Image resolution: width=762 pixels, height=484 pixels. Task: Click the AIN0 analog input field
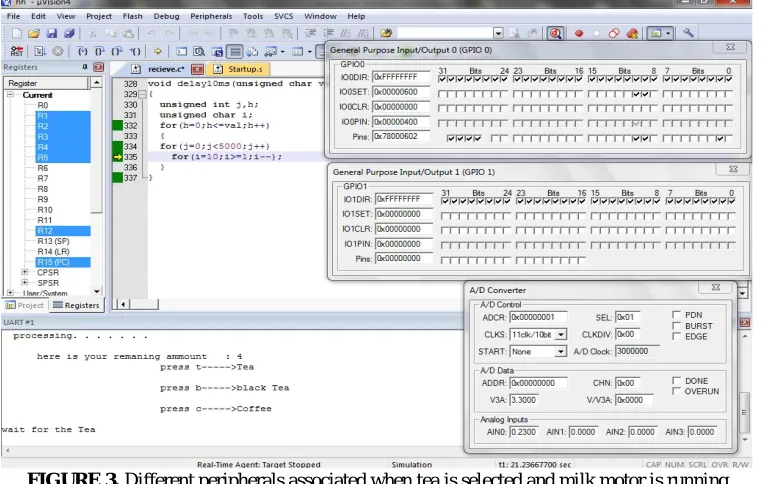pyautogui.click(x=524, y=432)
